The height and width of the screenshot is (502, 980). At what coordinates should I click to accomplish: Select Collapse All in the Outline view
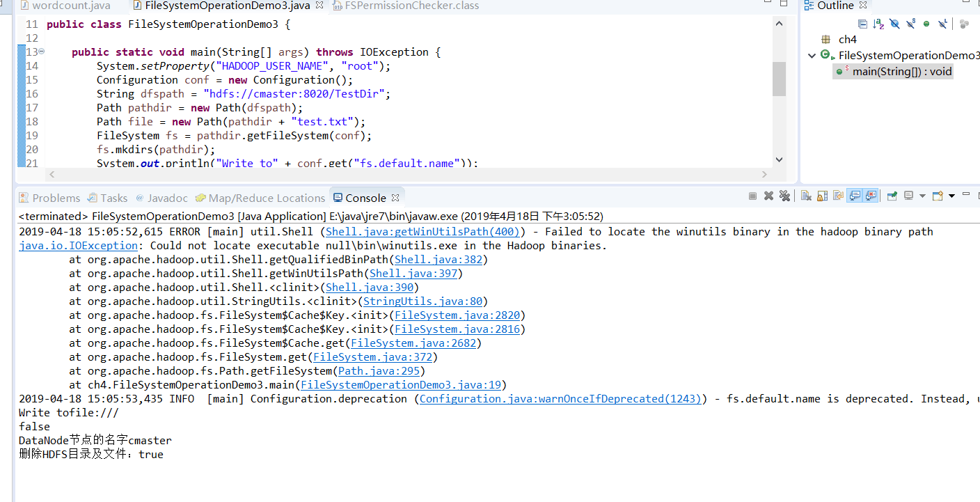click(862, 23)
